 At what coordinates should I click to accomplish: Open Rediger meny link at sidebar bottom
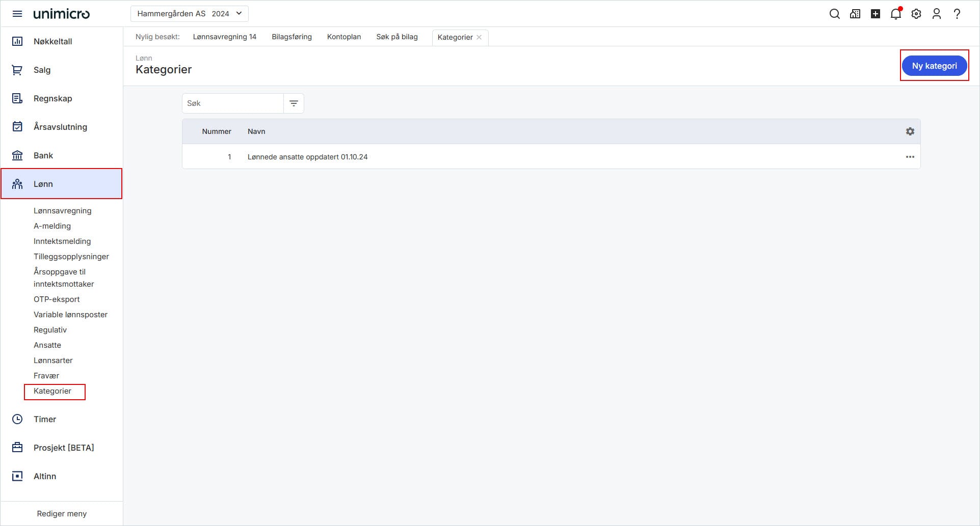tap(62, 514)
